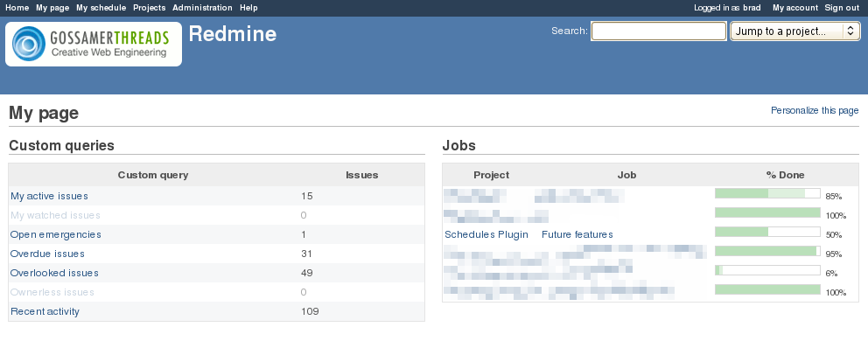Click the 95% done progress bar
Image resolution: width=868 pixels, height=341 pixels.
pos(767,251)
